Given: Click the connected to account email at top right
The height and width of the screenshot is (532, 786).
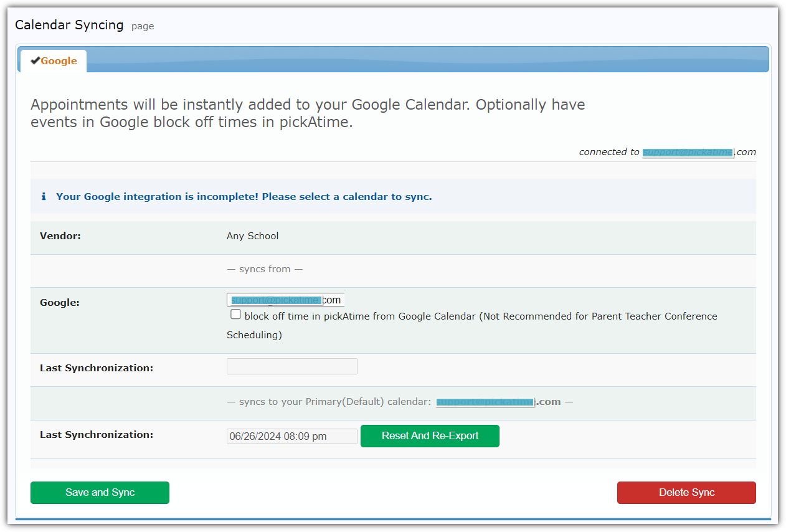Looking at the screenshot, I should coord(699,152).
